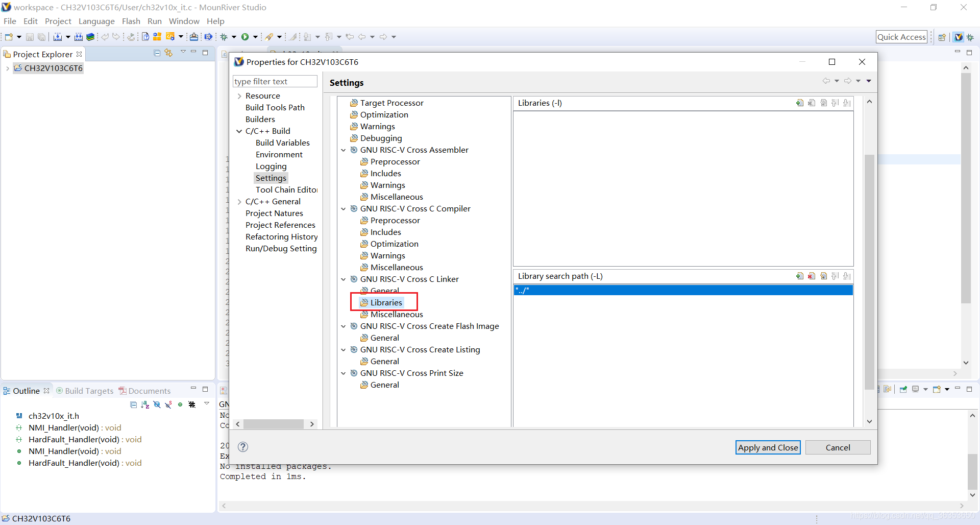Click the help document icon in toolbar
Screen dimensions: 980x525
pos(145,37)
